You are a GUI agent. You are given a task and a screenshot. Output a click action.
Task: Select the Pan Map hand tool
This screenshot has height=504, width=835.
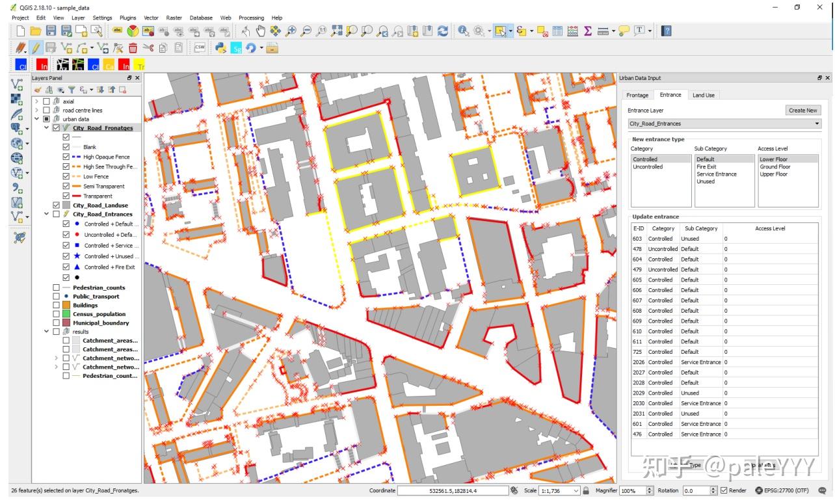[261, 31]
